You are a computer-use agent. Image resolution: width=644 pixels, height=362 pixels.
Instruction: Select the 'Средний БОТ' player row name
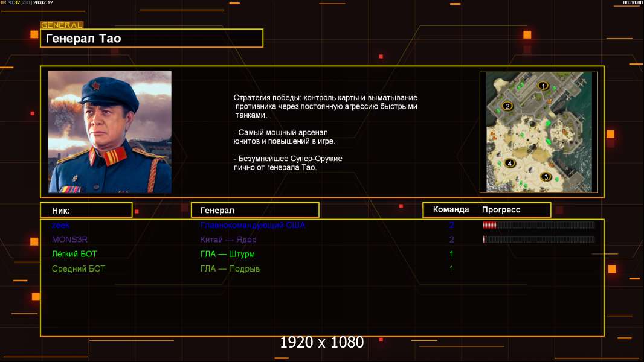[79, 269]
